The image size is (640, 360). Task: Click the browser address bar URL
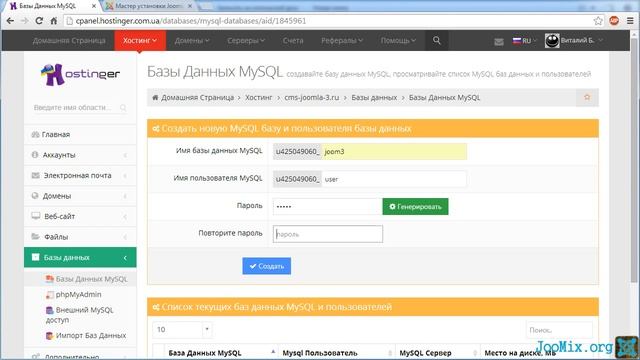click(x=191, y=21)
